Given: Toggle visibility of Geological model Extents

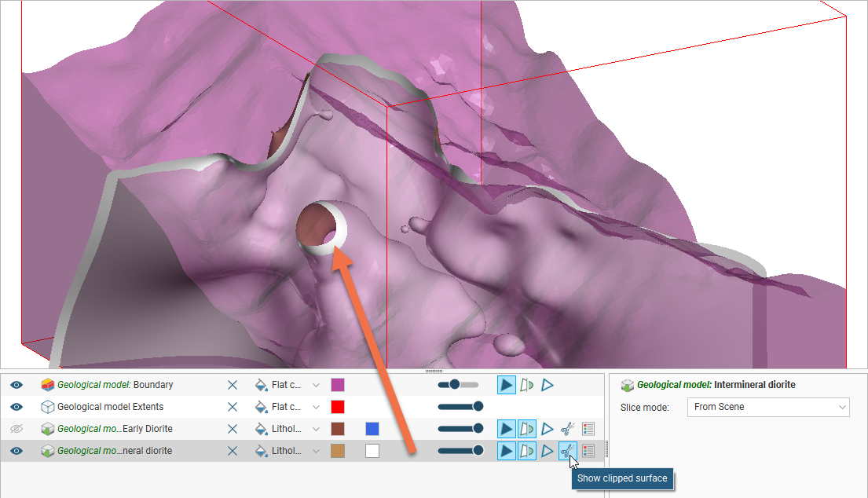Looking at the screenshot, I should (x=16, y=407).
